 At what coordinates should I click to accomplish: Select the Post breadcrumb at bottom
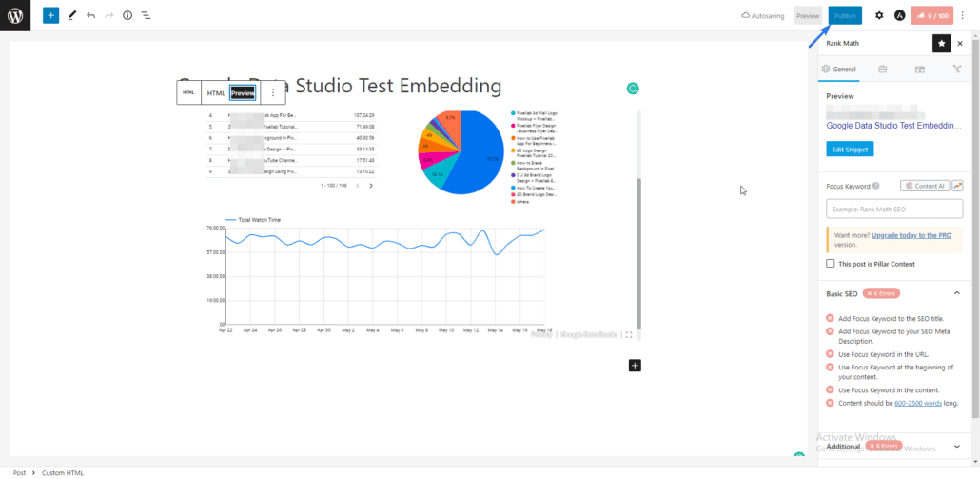click(19, 473)
